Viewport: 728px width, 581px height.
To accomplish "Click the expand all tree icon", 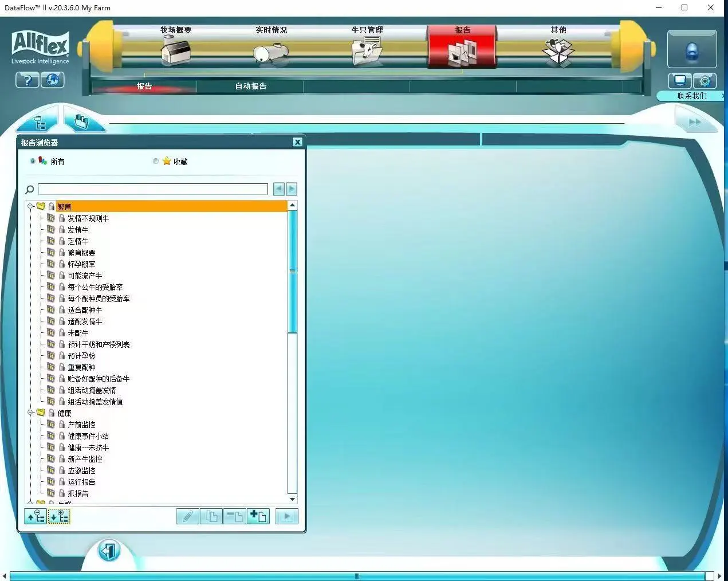I will [59, 516].
